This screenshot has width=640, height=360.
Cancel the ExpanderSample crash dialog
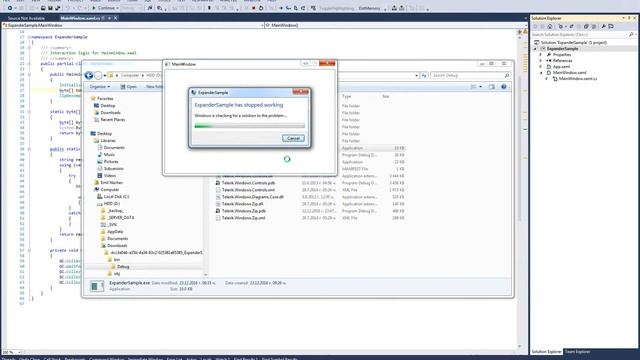point(293,138)
